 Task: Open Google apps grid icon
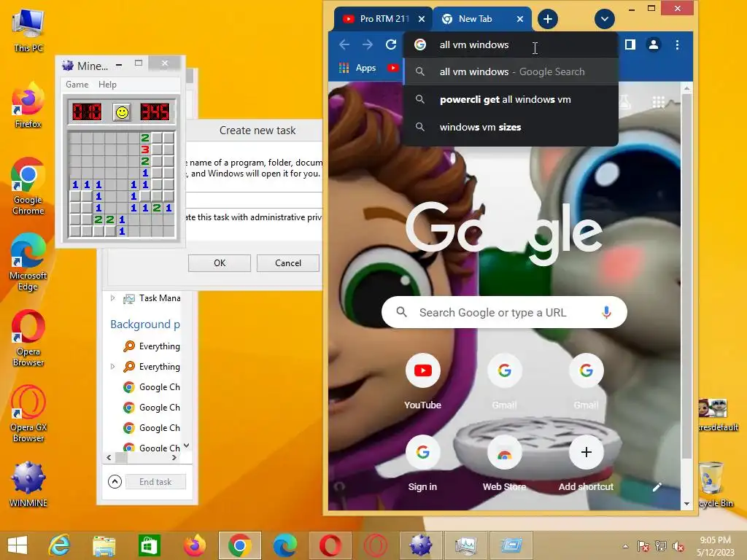[659, 102]
